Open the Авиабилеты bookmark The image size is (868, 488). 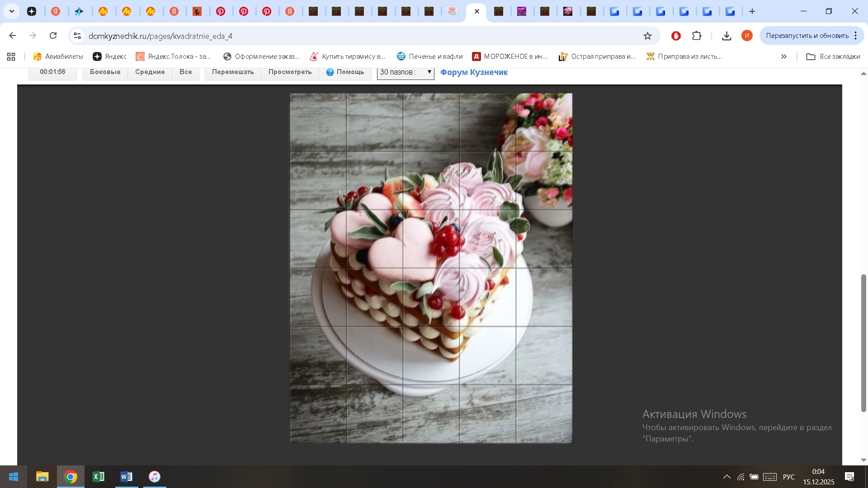pos(58,56)
